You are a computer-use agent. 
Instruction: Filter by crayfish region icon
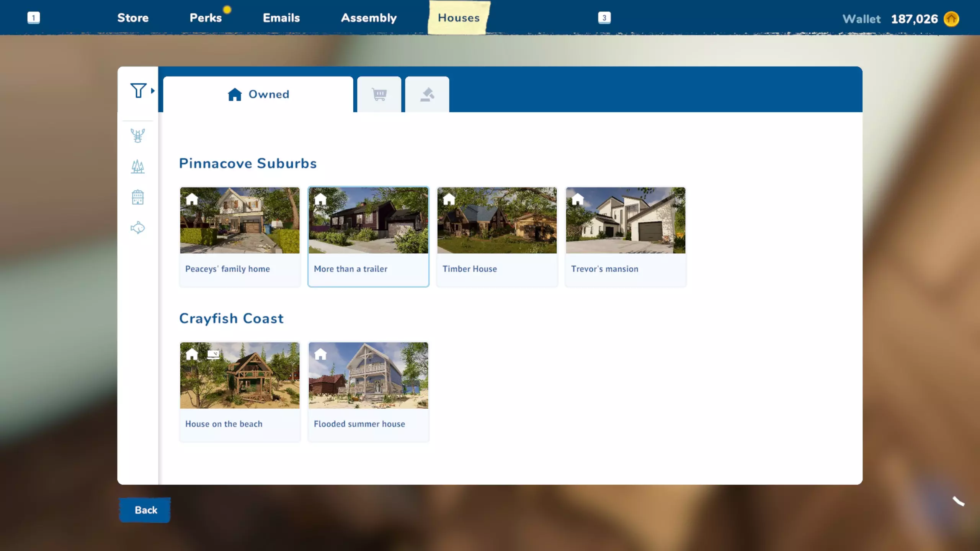pos(138,135)
